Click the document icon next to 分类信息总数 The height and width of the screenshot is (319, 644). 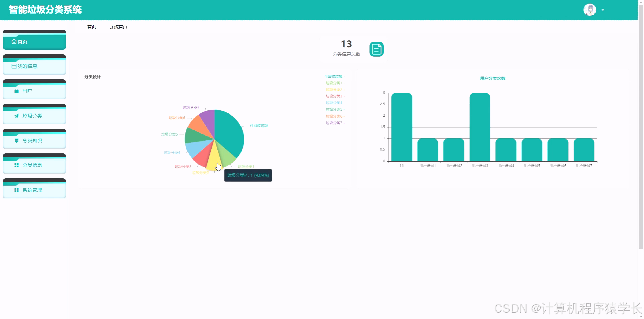point(376,49)
